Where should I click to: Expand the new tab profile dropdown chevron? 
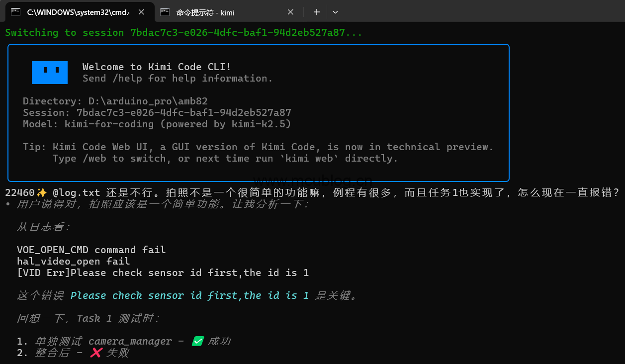pos(335,12)
